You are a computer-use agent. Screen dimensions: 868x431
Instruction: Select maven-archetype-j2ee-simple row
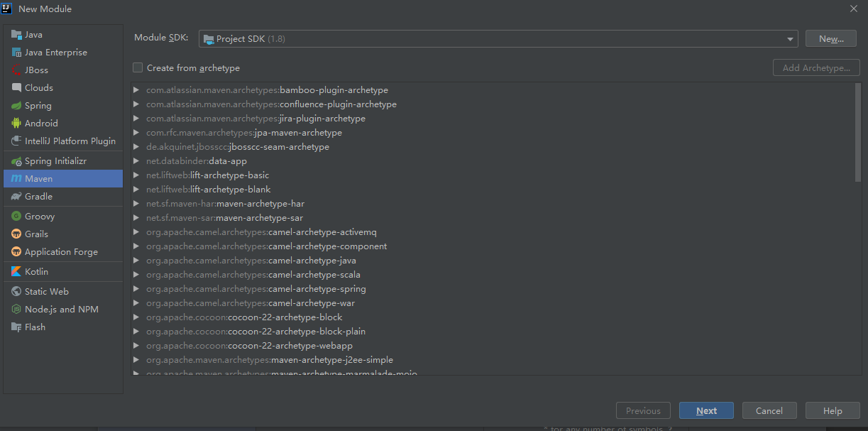493,360
